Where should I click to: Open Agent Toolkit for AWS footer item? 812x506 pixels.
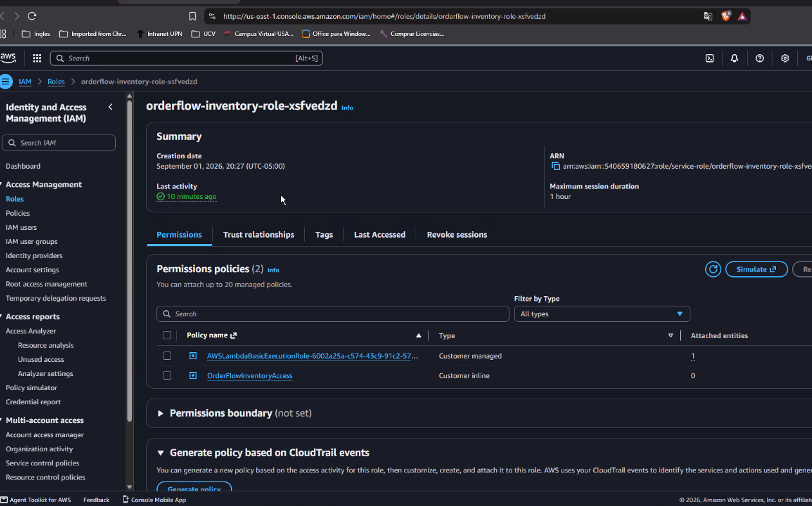36,500
